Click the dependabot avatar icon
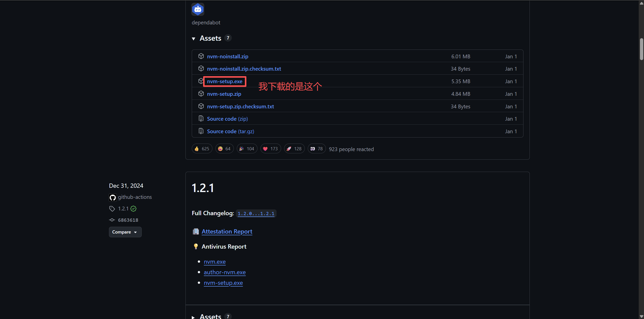The width and height of the screenshot is (644, 319). tap(198, 9)
